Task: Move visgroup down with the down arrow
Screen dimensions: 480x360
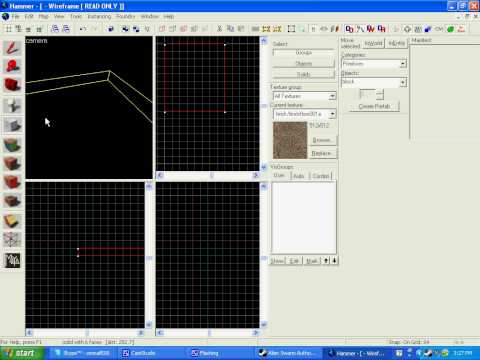Action: pyautogui.click(x=334, y=261)
